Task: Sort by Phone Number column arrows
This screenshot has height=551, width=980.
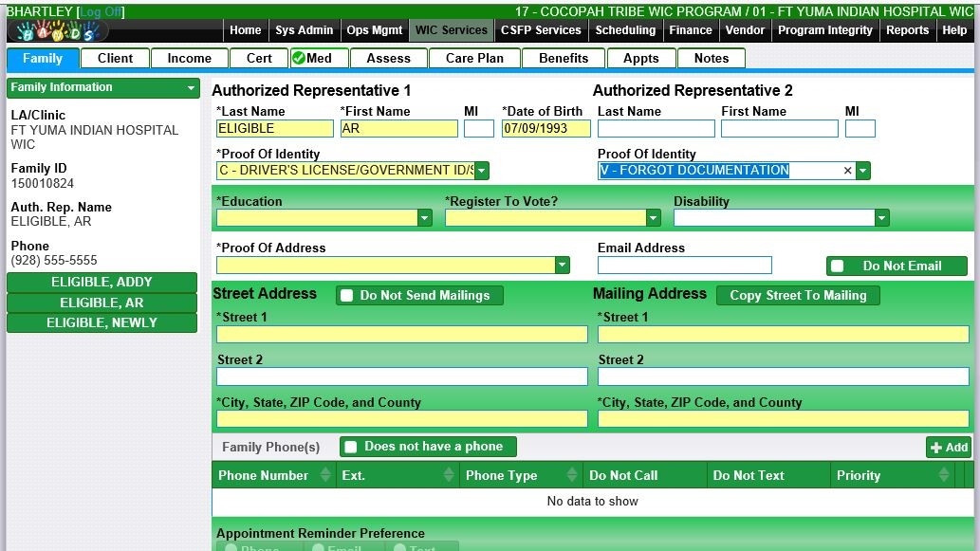Action: [325, 475]
